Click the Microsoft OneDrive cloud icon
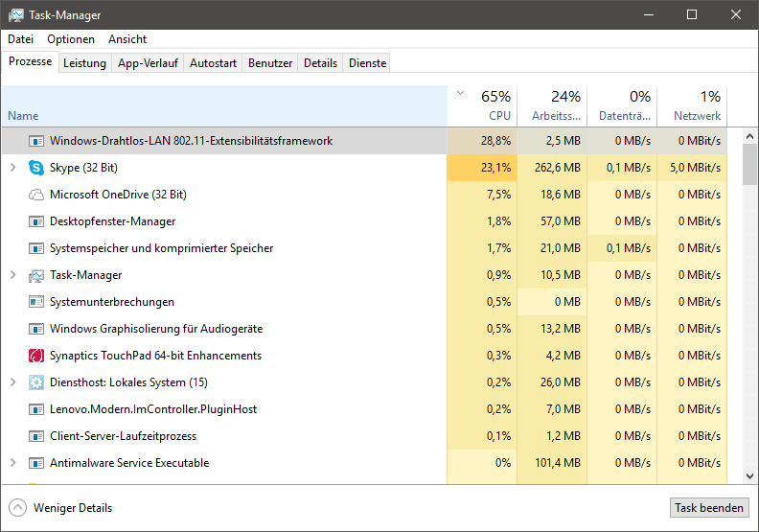 click(36, 195)
